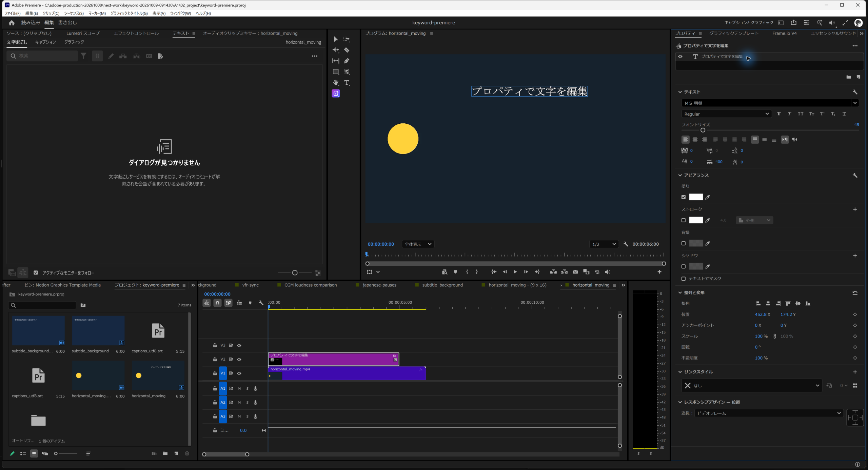Open the 1/2 playback resolution dropdown
This screenshot has height=470, width=868.
[x=604, y=244]
